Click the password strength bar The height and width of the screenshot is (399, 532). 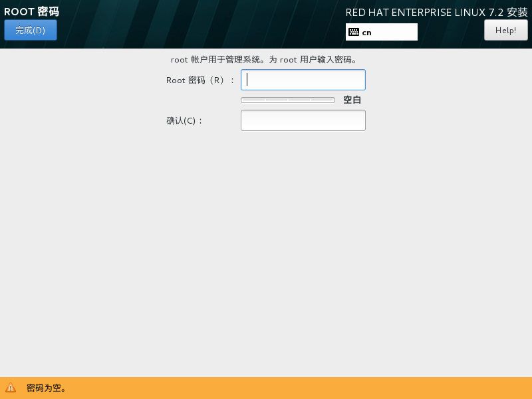tap(288, 100)
